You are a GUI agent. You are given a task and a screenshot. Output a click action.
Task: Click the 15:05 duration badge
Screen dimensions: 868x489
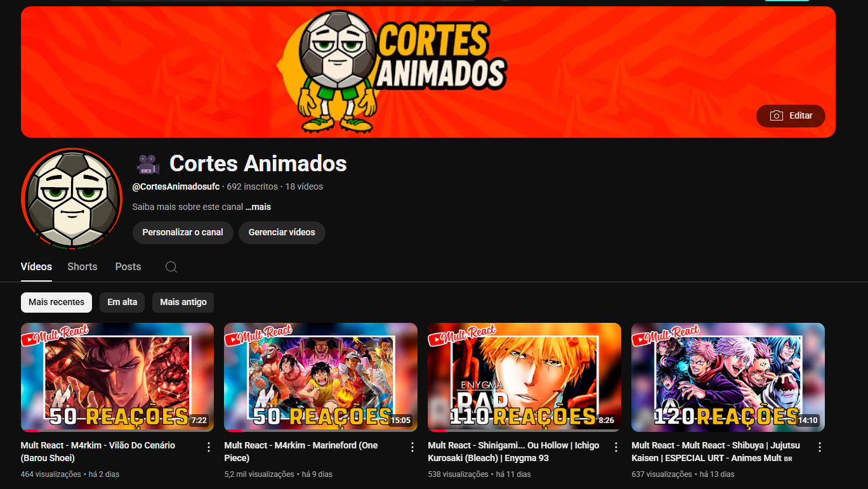tap(400, 421)
